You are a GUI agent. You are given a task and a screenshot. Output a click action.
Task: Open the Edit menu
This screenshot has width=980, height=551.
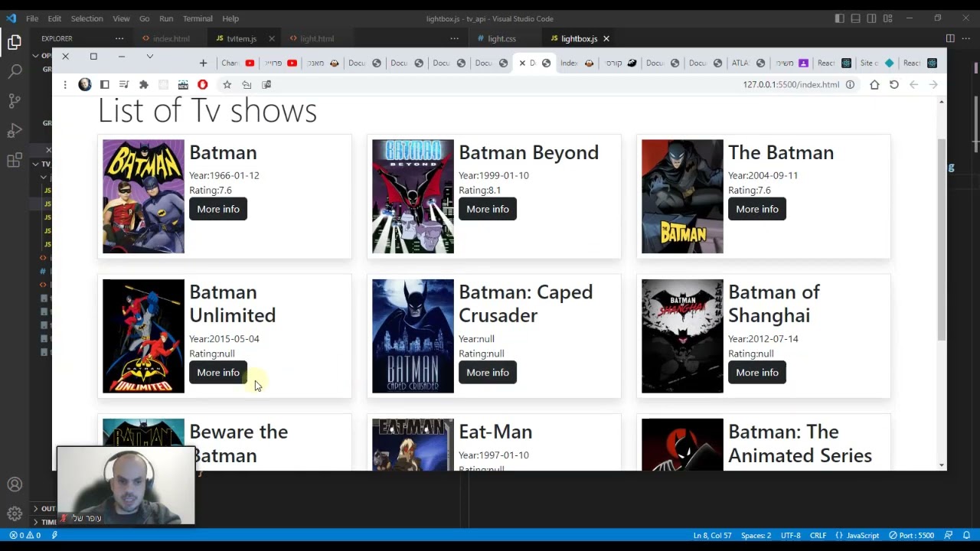54,18
